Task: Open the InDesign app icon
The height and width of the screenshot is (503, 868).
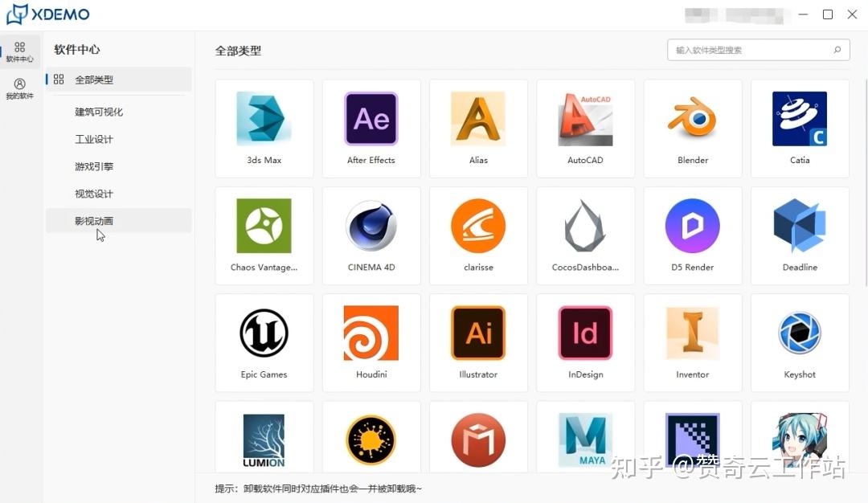Action: point(585,333)
